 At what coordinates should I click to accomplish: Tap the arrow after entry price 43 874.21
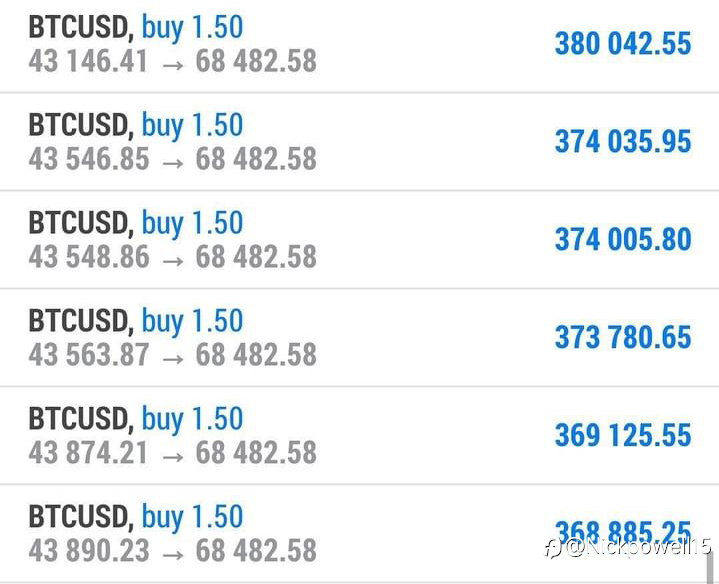[x=173, y=457]
